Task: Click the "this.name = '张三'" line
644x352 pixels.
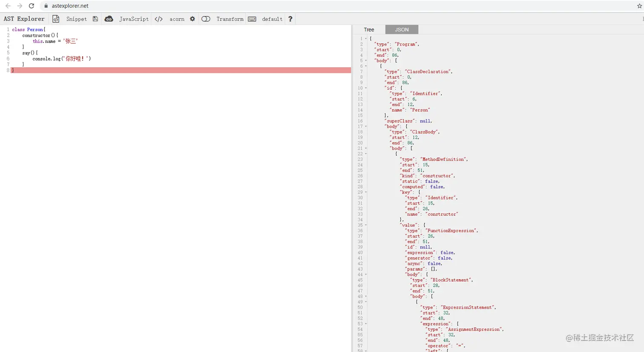Action: click(55, 41)
